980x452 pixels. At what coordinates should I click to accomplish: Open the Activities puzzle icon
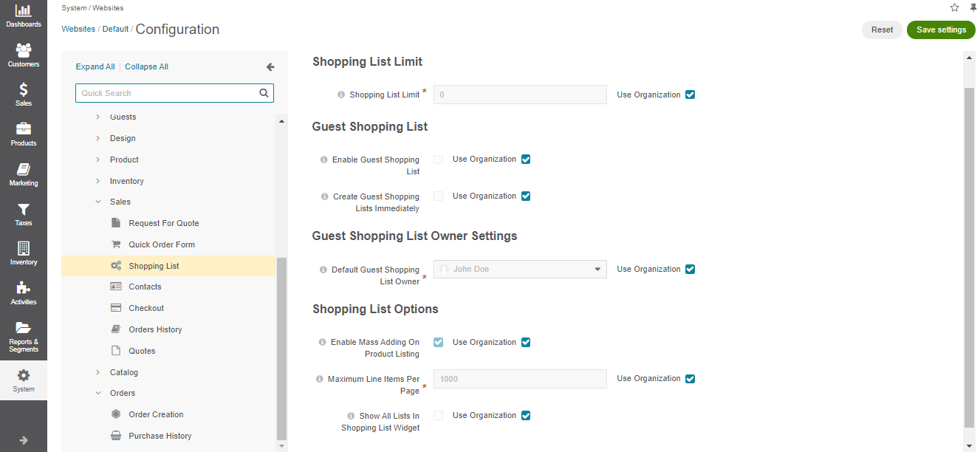24,288
